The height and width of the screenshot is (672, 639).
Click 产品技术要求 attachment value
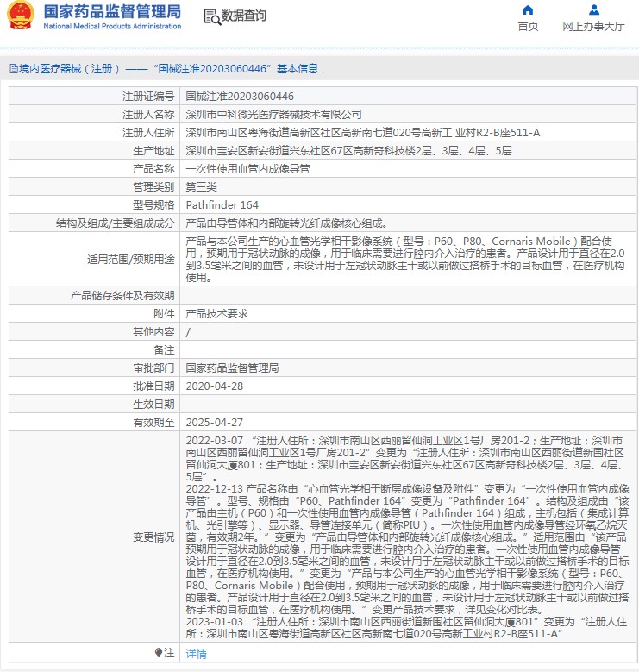pyautogui.click(x=216, y=314)
